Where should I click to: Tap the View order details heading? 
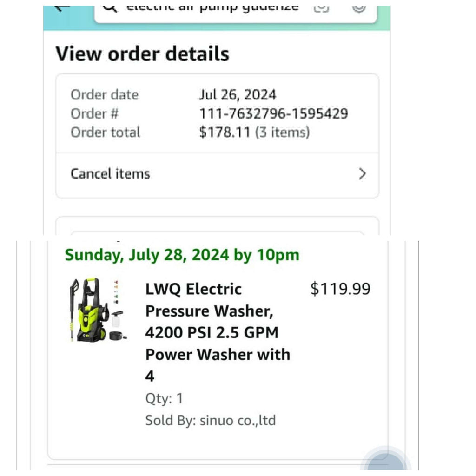142,54
